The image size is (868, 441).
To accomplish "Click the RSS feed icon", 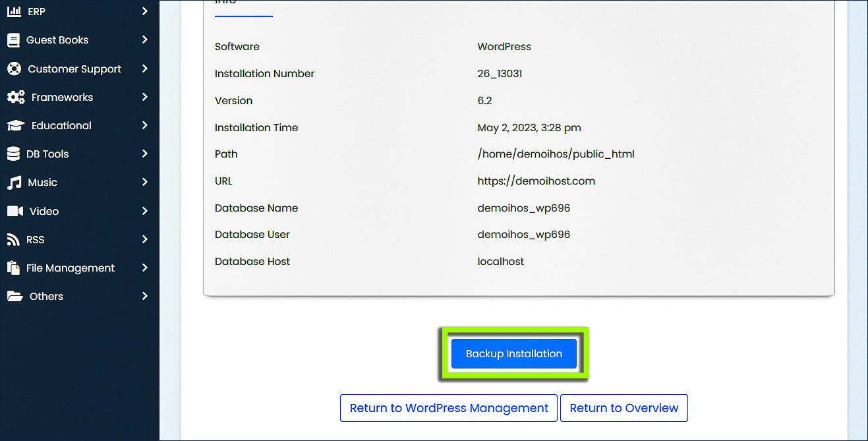I will (x=13, y=240).
